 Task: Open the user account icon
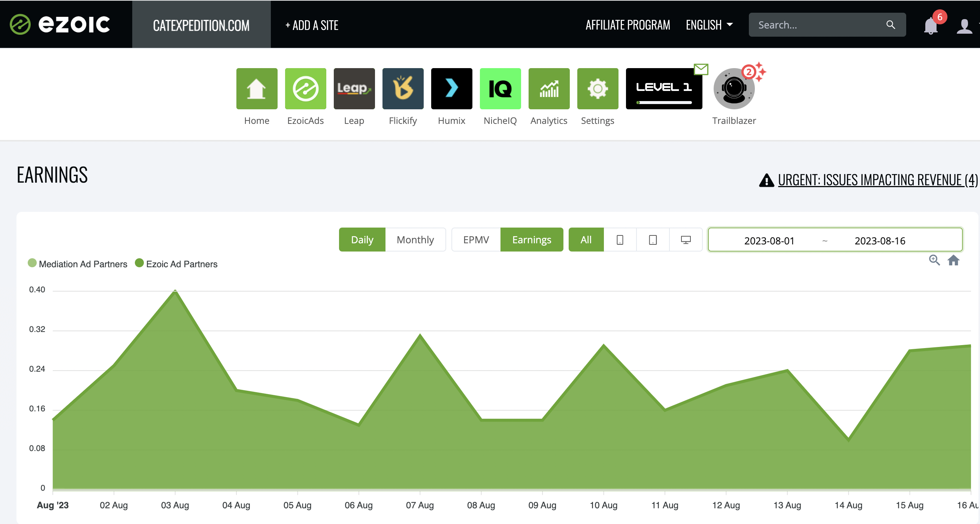coord(964,26)
